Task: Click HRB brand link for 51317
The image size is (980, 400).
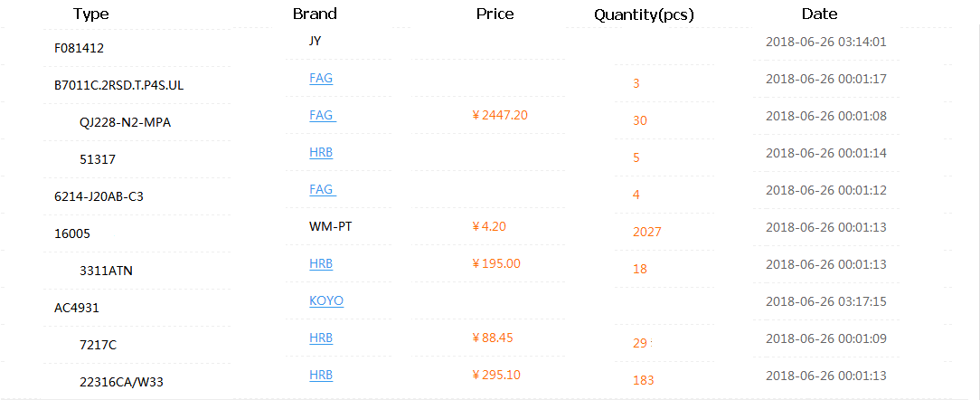Action: 321,153
